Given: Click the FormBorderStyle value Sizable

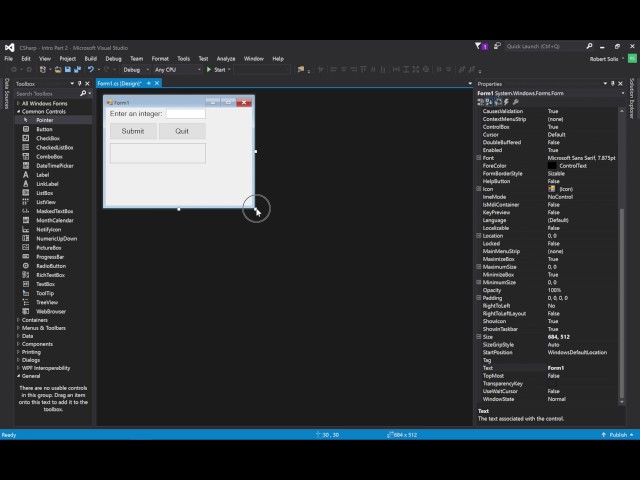Looking at the screenshot, I should 556,173.
